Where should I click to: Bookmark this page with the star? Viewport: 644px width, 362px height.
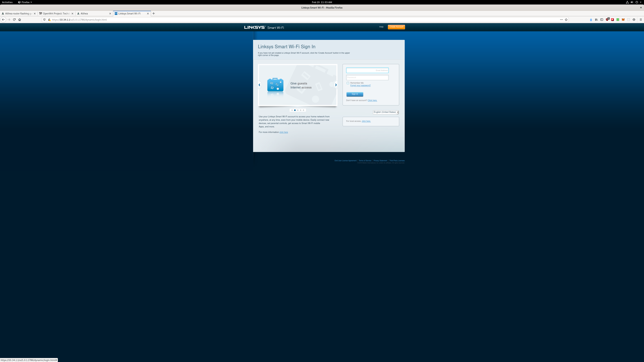(x=566, y=20)
